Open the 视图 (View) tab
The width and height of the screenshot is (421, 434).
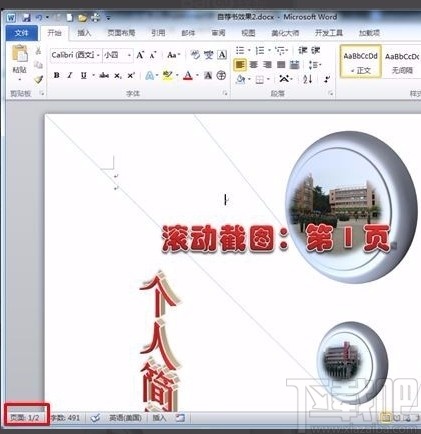tap(248, 33)
